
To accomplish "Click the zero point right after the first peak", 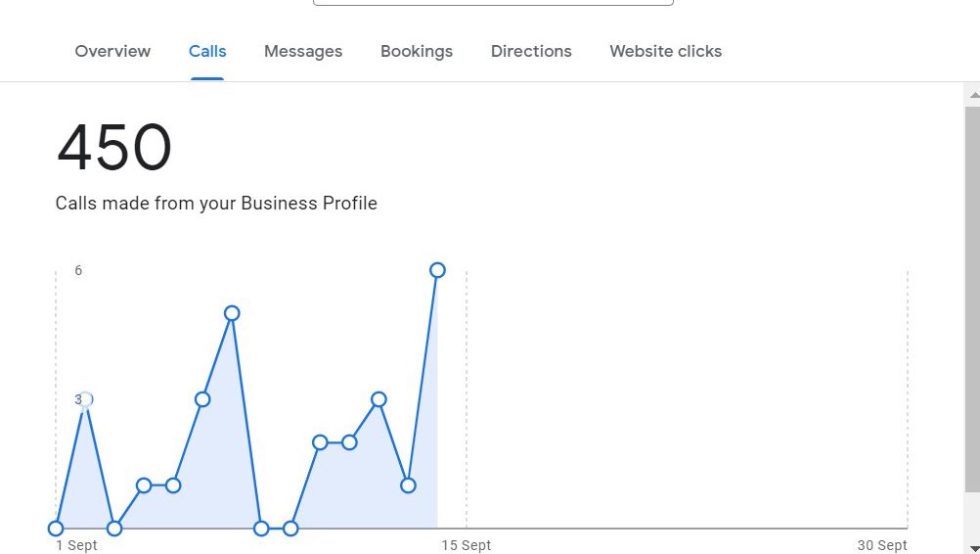I will coord(114,529).
